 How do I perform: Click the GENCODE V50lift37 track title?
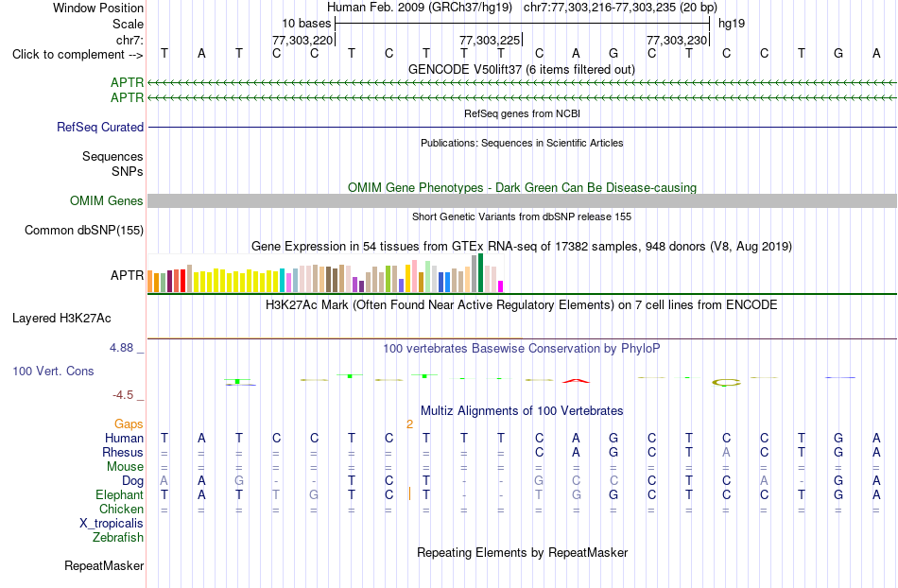tap(522, 69)
